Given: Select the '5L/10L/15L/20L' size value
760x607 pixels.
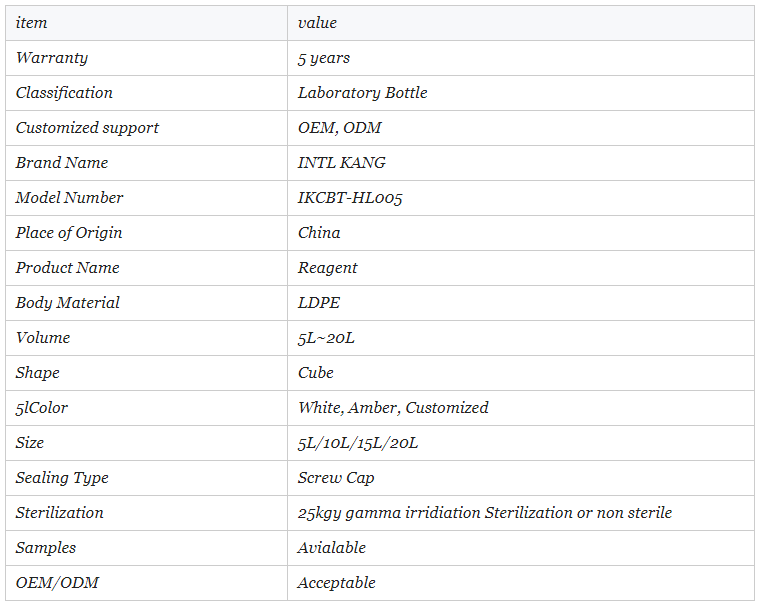Looking at the screenshot, I should click(x=358, y=443).
